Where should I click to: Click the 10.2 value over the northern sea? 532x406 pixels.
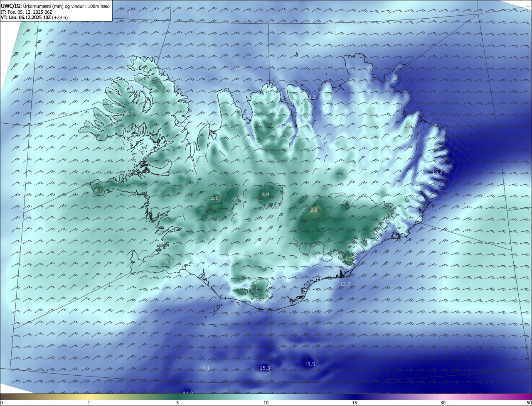336,32
